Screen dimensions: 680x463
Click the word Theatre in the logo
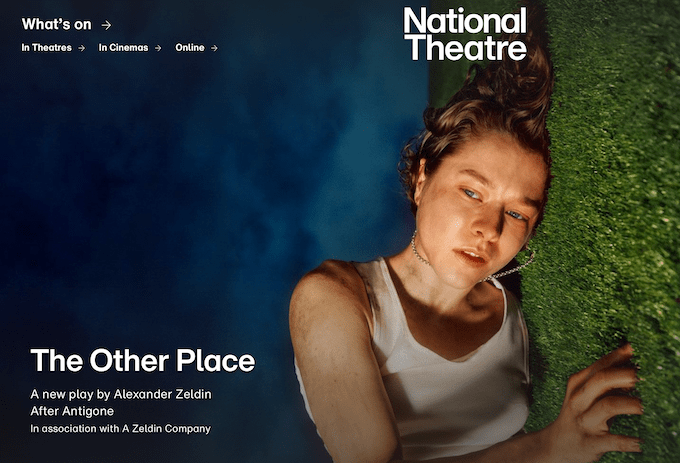tap(468, 48)
